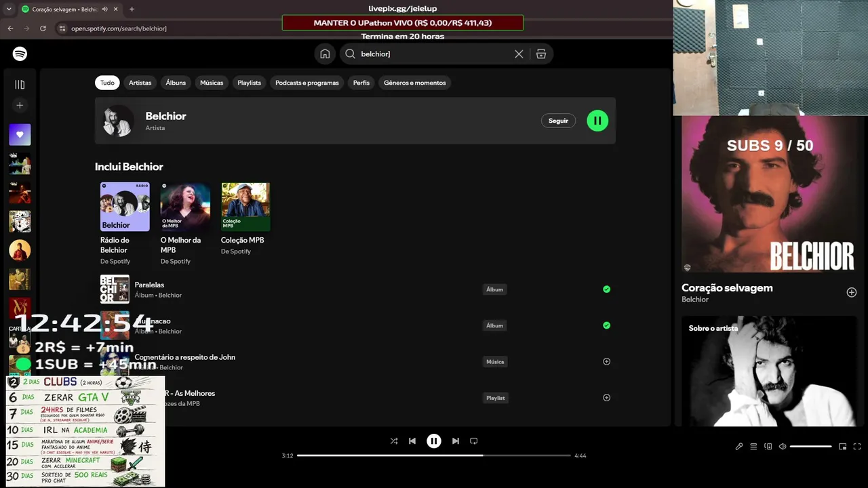This screenshot has width=868, height=488.
Task: Open Belchior link under Coração selvagem
Action: click(x=695, y=300)
